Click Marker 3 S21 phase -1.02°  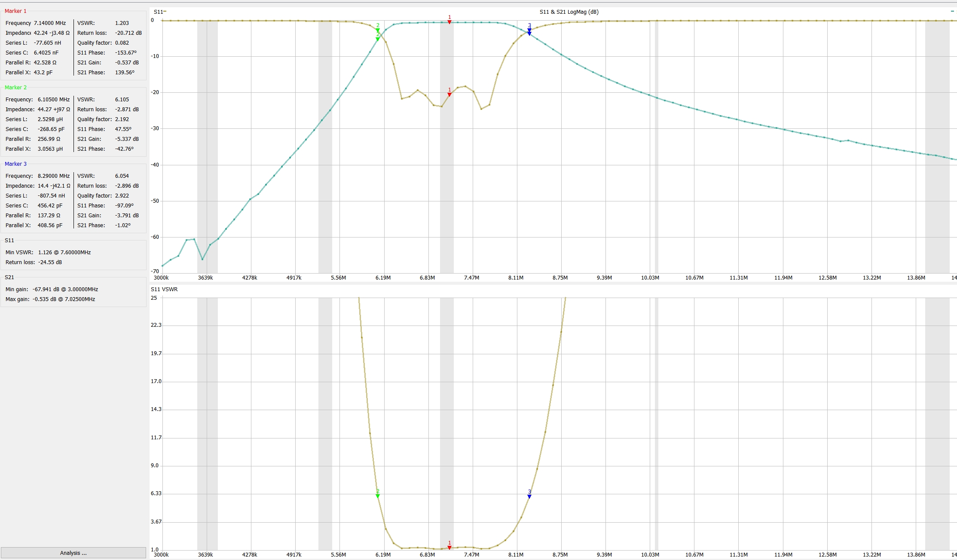tap(123, 225)
